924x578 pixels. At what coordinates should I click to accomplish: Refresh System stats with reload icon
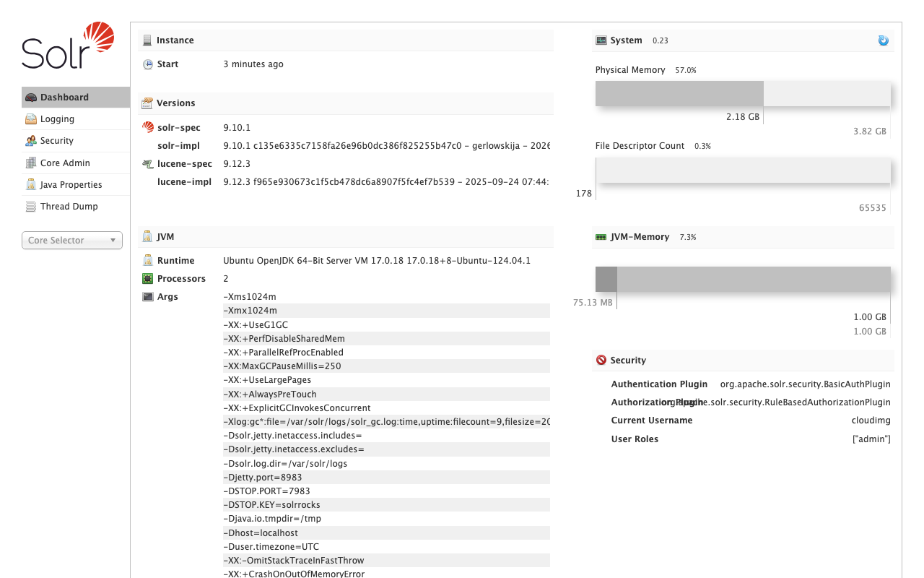(884, 40)
